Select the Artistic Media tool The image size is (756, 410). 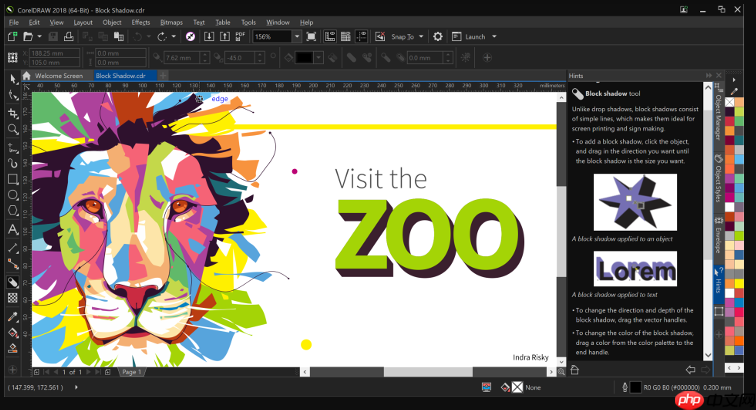click(x=13, y=164)
